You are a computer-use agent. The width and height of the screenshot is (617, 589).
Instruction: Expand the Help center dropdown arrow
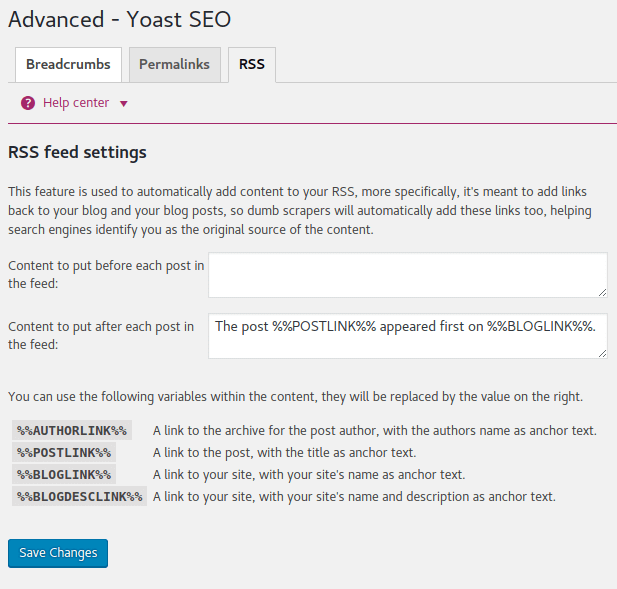coord(124,104)
